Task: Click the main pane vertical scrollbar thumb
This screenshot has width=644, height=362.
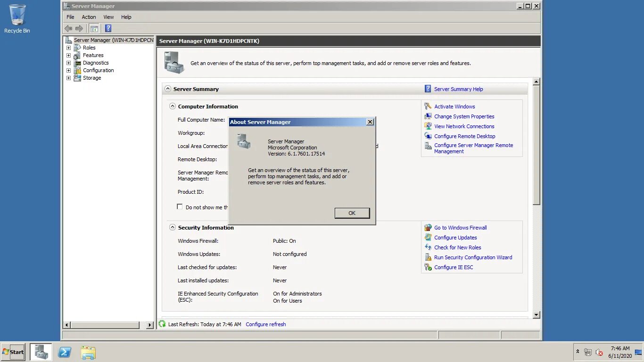Action: click(x=536, y=145)
